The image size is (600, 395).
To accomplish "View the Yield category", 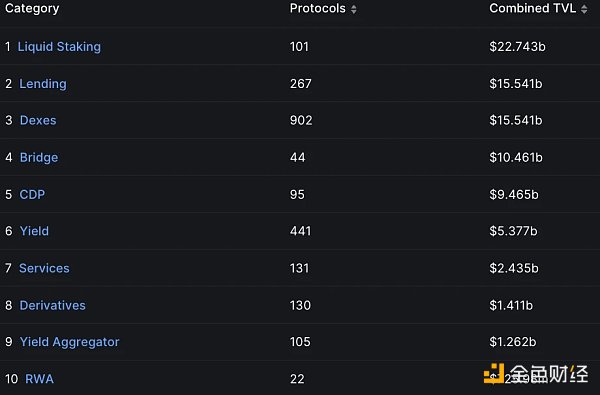I will (x=34, y=231).
